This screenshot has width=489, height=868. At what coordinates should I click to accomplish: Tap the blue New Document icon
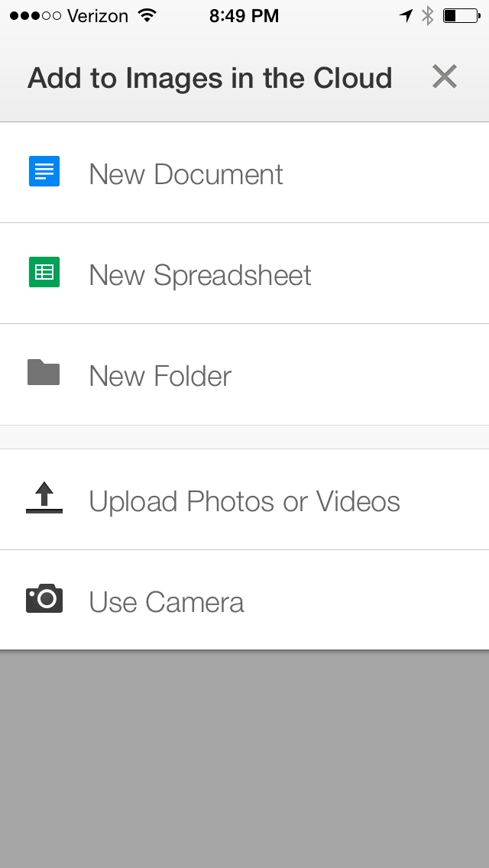tap(44, 172)
